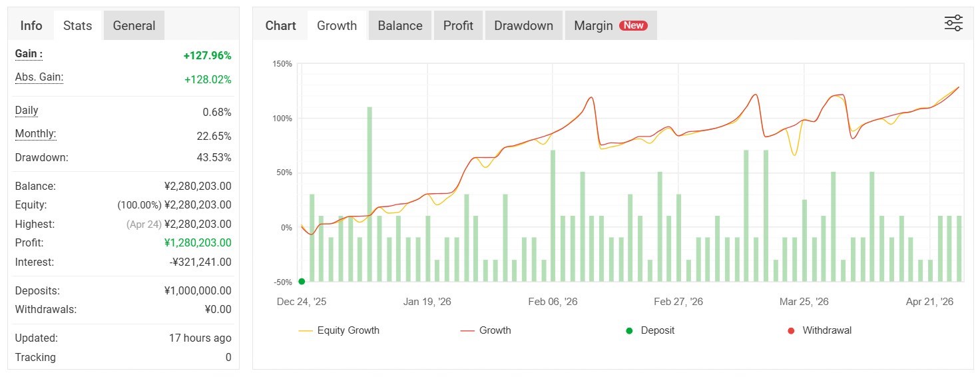This screenshot has height=377, width=980.
Task: Click the tallest green bar in chart
Action: coord(369,193)
